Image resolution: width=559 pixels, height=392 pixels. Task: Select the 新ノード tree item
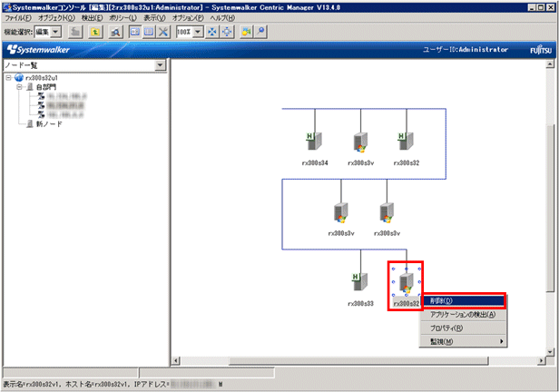tap(49, 124)
